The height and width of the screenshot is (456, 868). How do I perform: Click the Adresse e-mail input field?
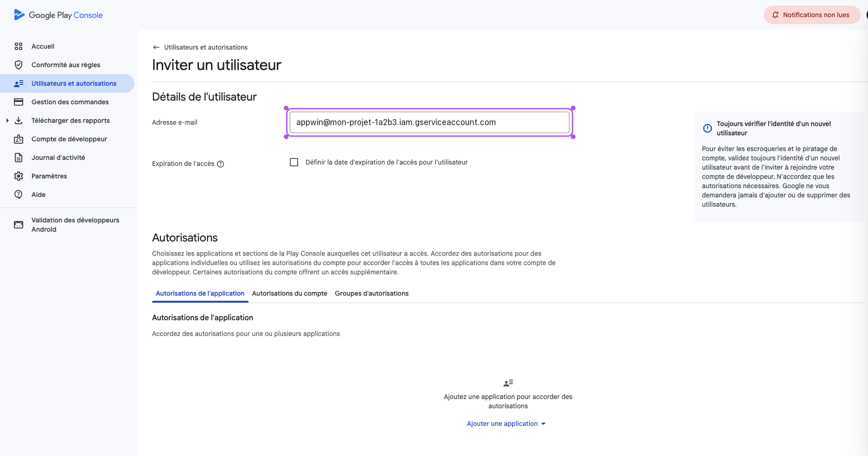click(429, 122)
